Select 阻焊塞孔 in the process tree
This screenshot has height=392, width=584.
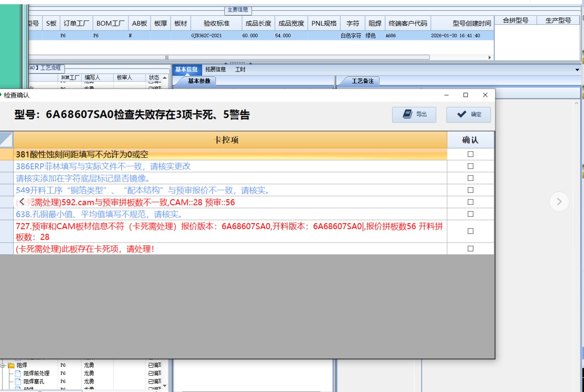coord(34,381)
